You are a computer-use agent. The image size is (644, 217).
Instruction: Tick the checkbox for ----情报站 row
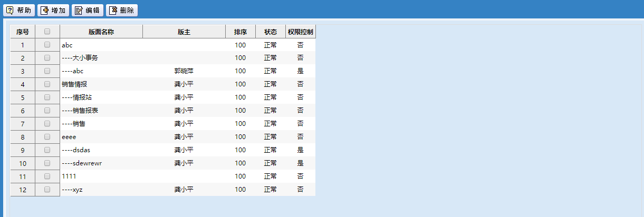click(47, 97)
